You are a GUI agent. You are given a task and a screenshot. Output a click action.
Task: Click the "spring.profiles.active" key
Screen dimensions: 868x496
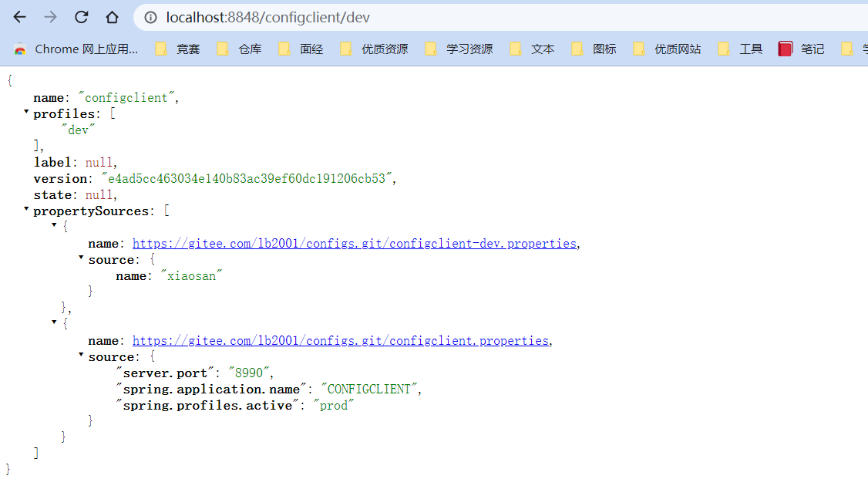(207, 406)
